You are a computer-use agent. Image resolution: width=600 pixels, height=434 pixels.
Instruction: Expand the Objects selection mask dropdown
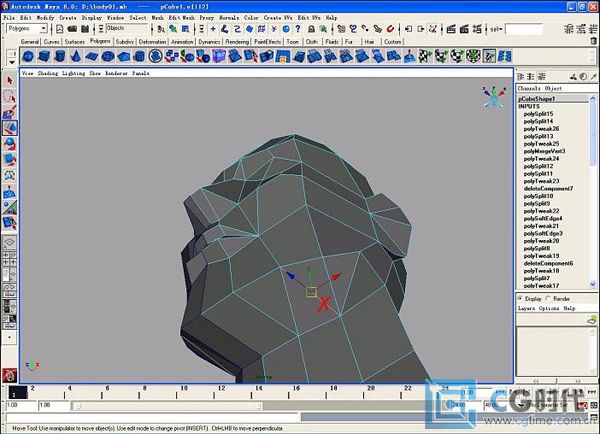[x=127, y=28]
